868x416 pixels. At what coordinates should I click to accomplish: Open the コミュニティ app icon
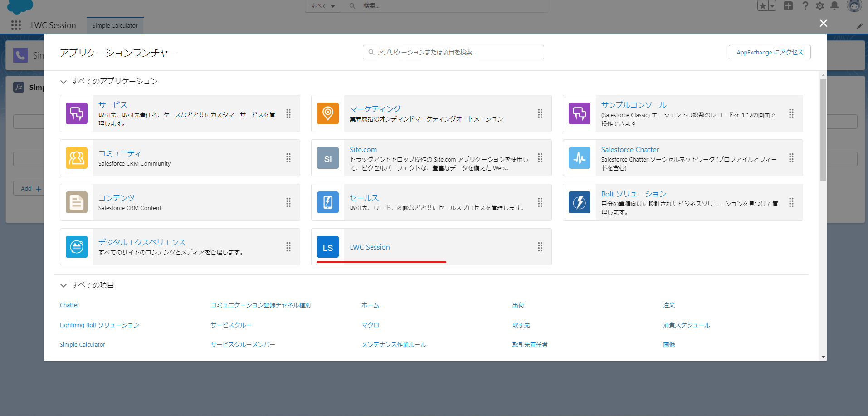pos(77,158)
